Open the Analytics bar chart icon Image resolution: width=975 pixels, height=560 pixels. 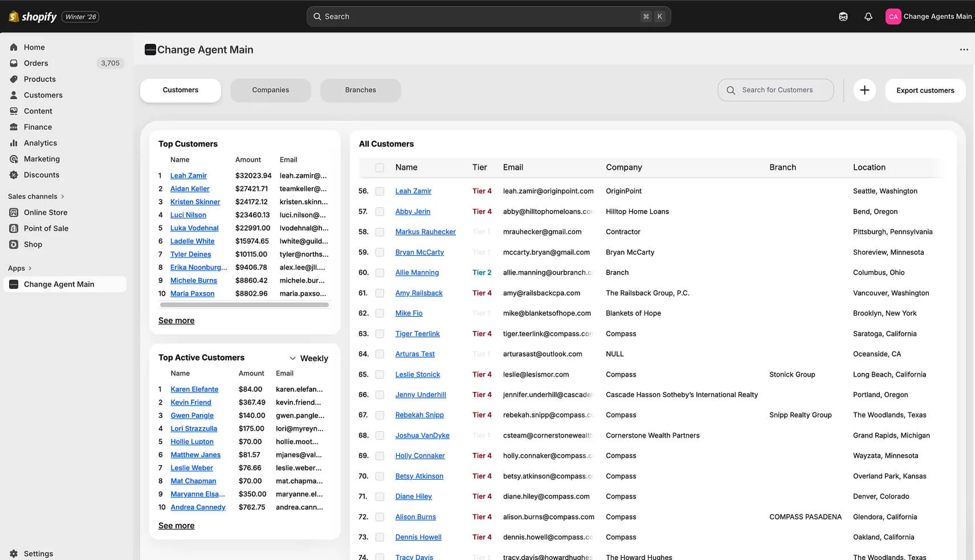tap(14, 143)
